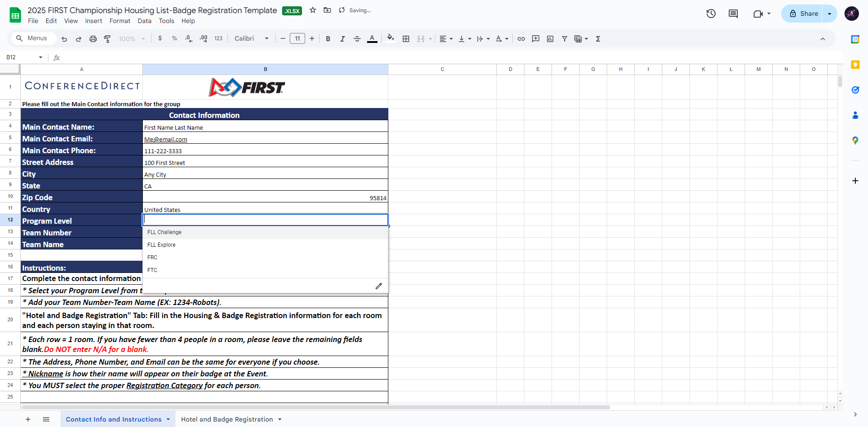Add a new sheet with plus
Image resolution: width=868 pixels, height=427 pixels.
click(28, 419)
